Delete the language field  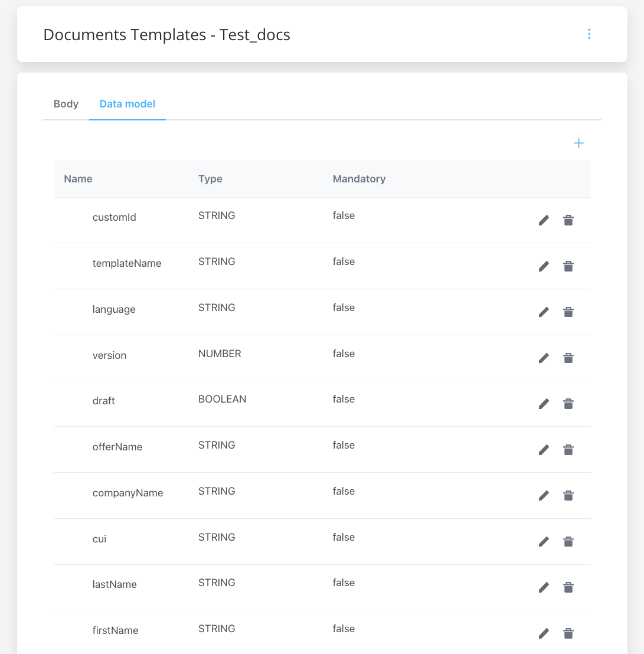(568, 312)
